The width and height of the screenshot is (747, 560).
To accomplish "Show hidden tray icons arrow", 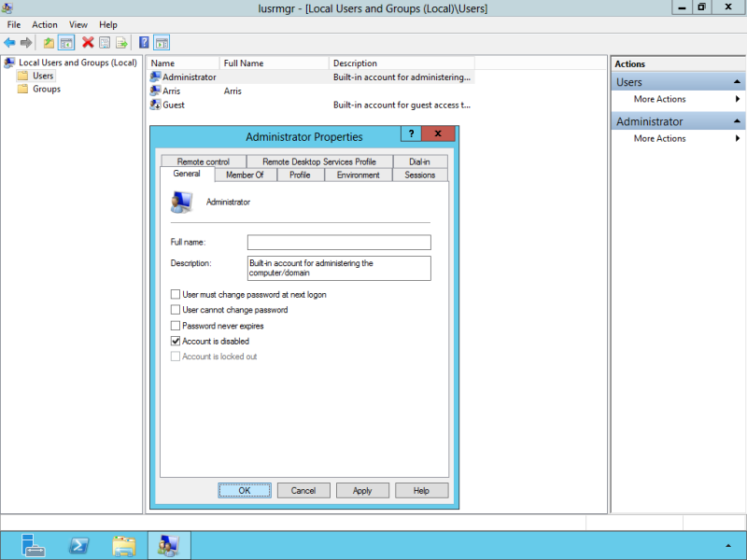I will coord(728,546).
